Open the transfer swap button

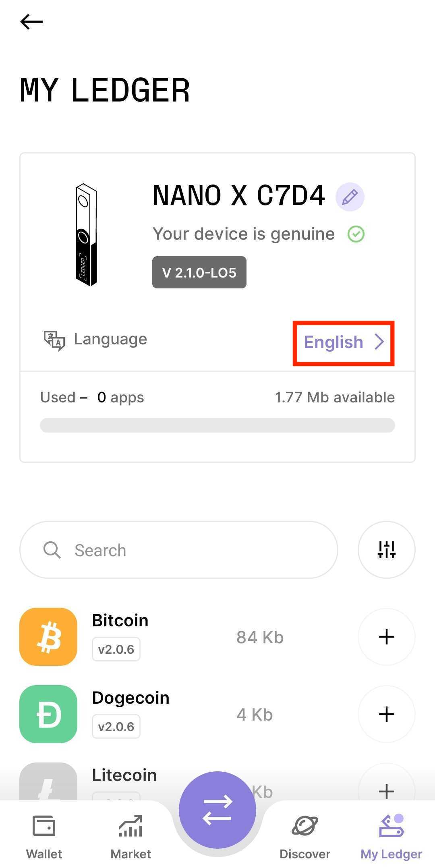point(217,810)
